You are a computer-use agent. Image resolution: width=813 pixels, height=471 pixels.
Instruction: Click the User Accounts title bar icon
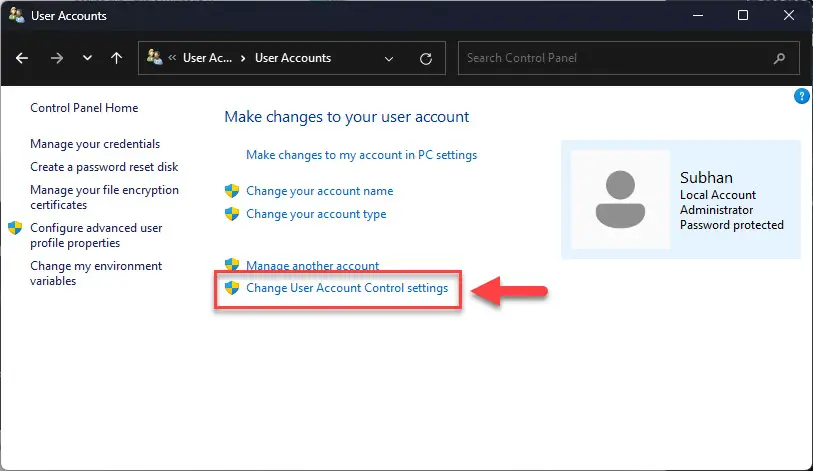tap(16, 15)
